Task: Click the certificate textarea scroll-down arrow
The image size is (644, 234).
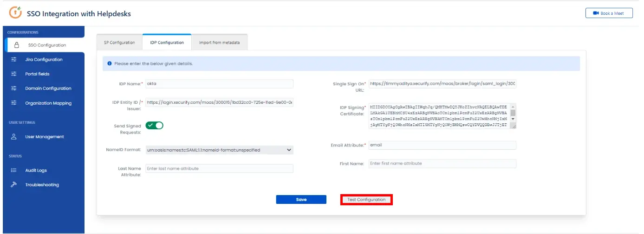Action: click(513, 119)
